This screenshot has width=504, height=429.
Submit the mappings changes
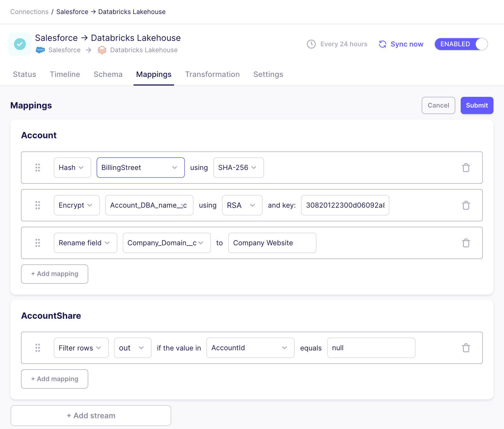click(477, 105)
